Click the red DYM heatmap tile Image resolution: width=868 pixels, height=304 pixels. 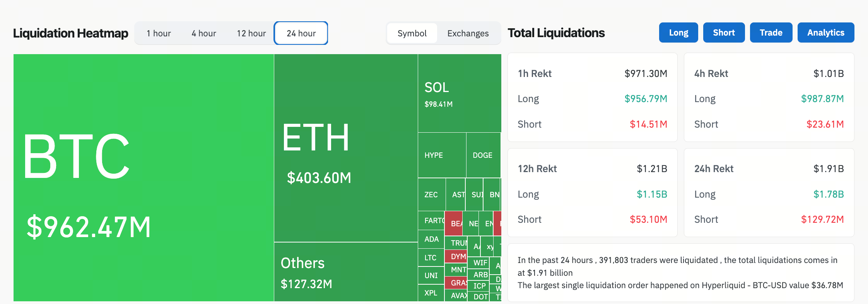pos(456,256)
